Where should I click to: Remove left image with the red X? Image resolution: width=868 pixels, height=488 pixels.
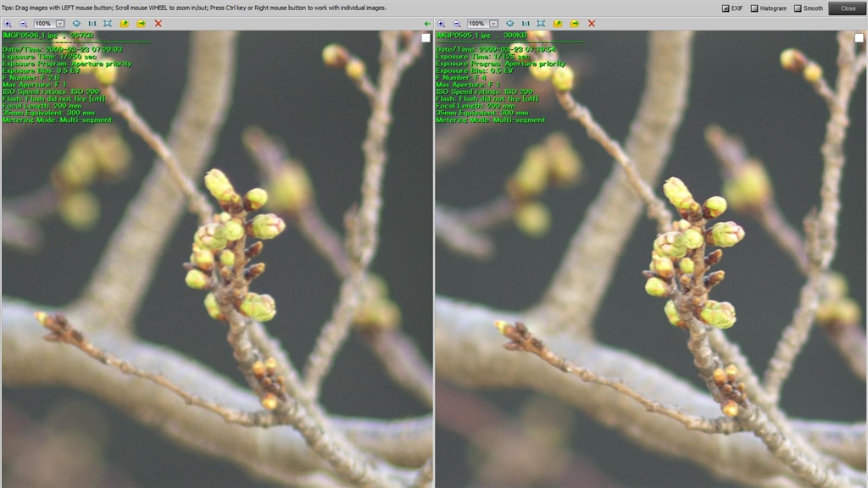[x=159, y=24]
